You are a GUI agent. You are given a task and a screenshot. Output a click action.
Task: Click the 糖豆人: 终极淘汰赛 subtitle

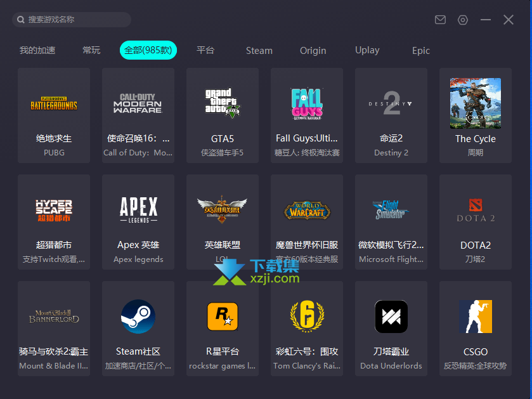point(307,153)
